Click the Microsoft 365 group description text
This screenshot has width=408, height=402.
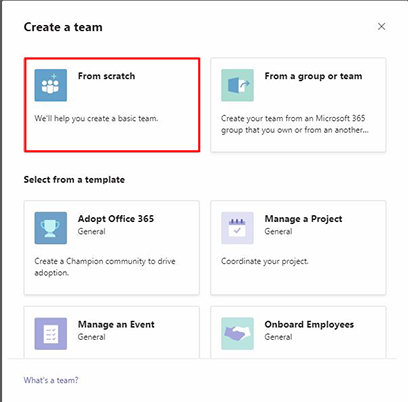[295, 124]
